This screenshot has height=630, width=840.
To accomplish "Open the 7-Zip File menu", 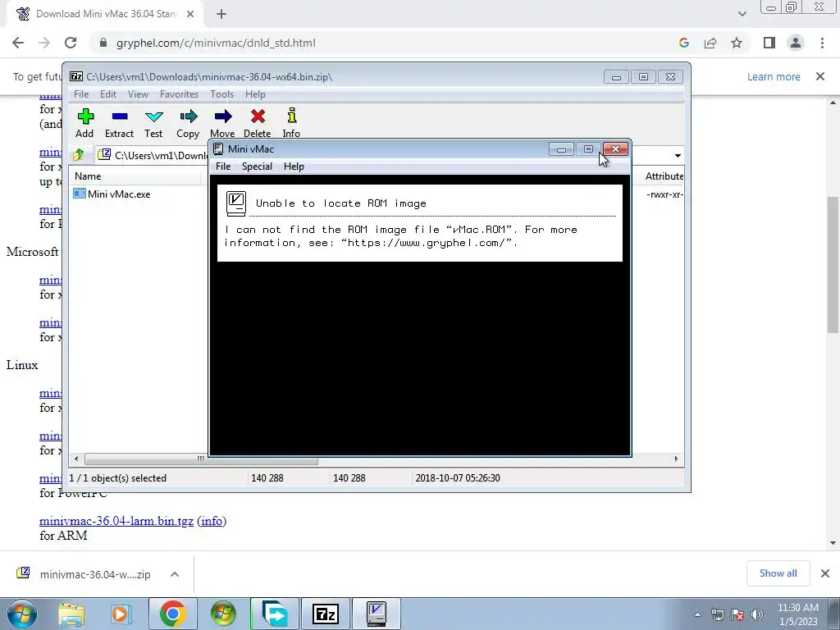I will (x=81, y=94).
